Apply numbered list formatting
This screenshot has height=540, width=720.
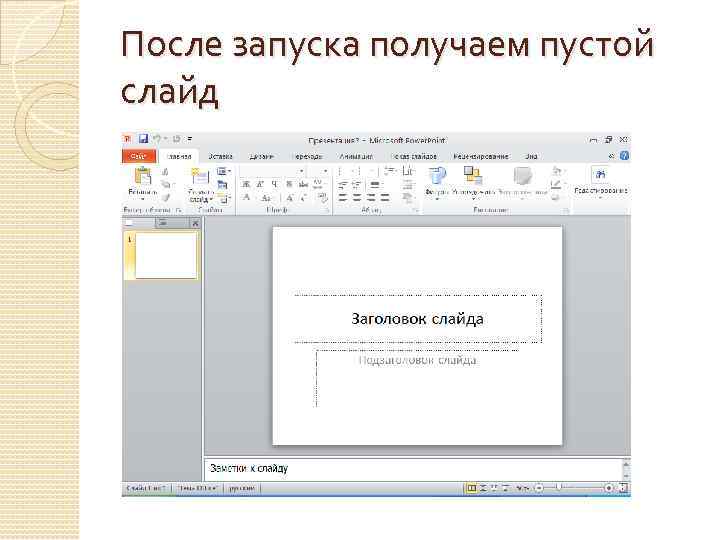358,171
